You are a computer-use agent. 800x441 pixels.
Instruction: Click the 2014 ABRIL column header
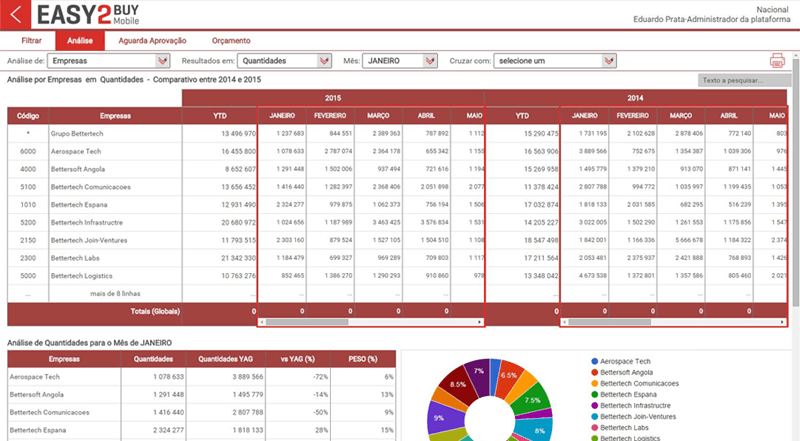[x=729, y=116]
